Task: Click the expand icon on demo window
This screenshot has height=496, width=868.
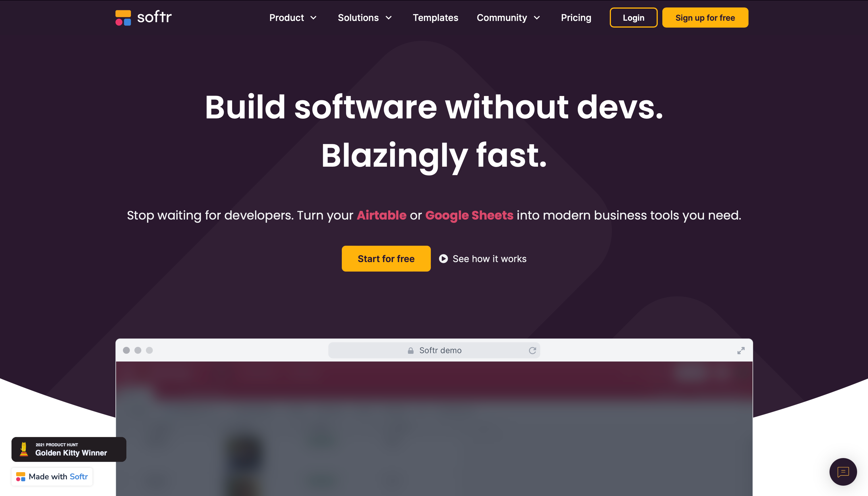Action: pos(741,351)
